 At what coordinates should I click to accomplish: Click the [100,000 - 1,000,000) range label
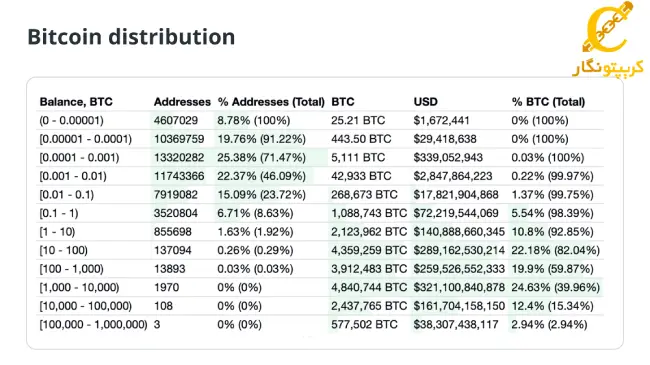(93, 325)
